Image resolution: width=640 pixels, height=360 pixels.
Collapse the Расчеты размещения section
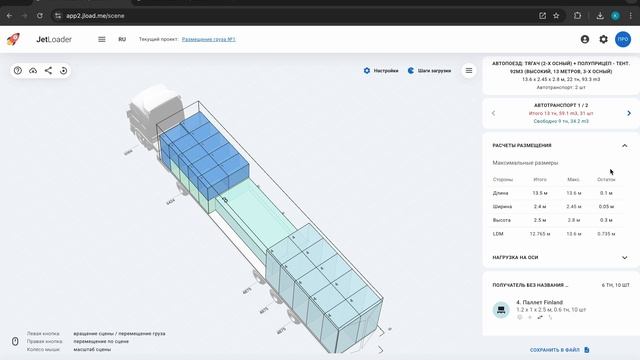[624, 146]
